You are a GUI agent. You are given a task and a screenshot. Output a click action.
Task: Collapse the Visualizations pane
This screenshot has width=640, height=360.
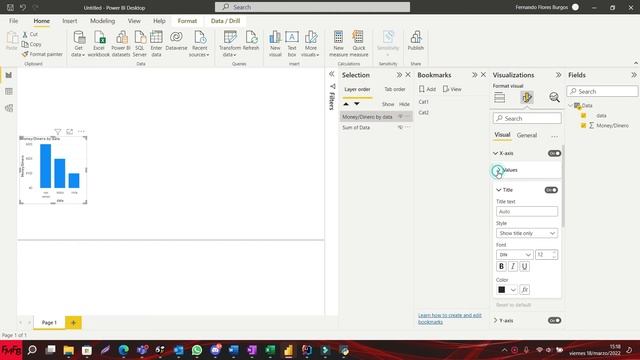(x=558, y=75)
